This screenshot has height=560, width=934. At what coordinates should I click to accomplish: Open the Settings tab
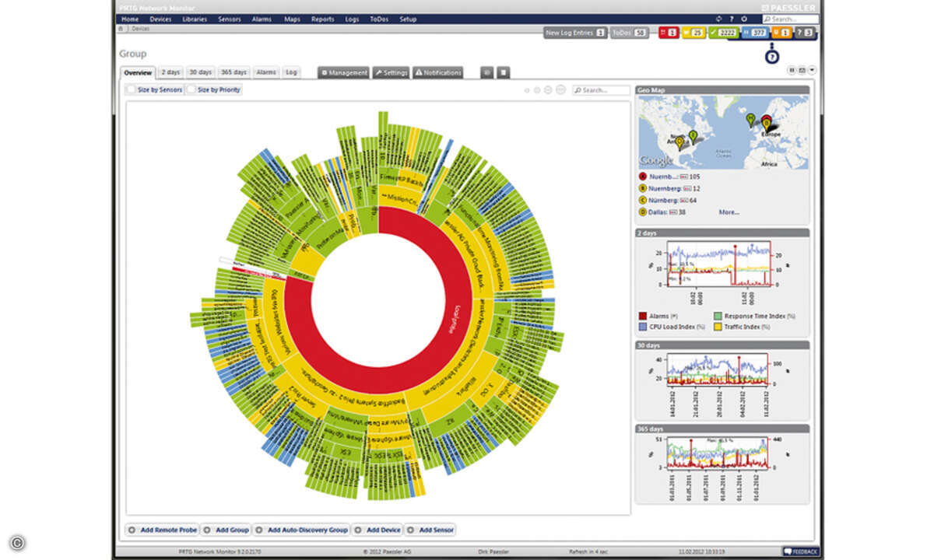point(391,72)
